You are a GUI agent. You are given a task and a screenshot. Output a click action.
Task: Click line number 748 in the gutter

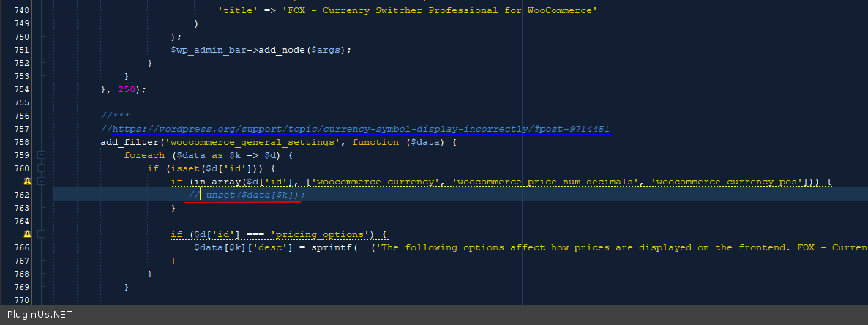[x=20, y=10]
